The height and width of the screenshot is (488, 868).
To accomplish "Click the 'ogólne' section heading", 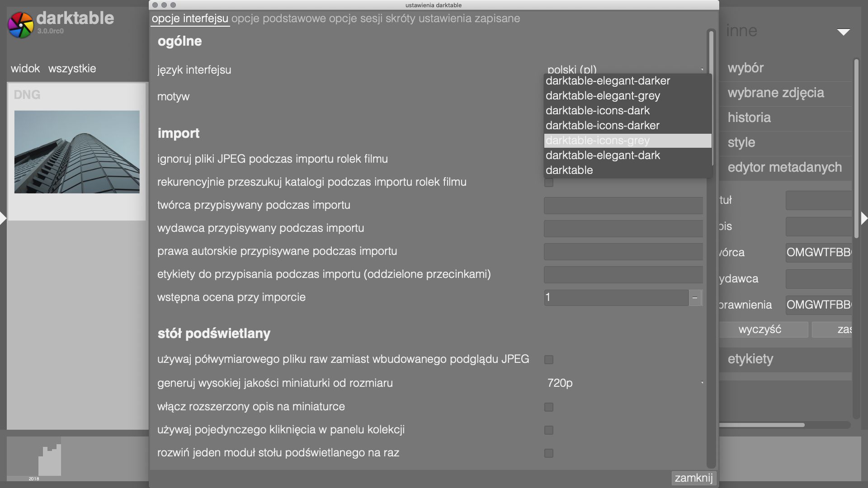I will point(179,41).
